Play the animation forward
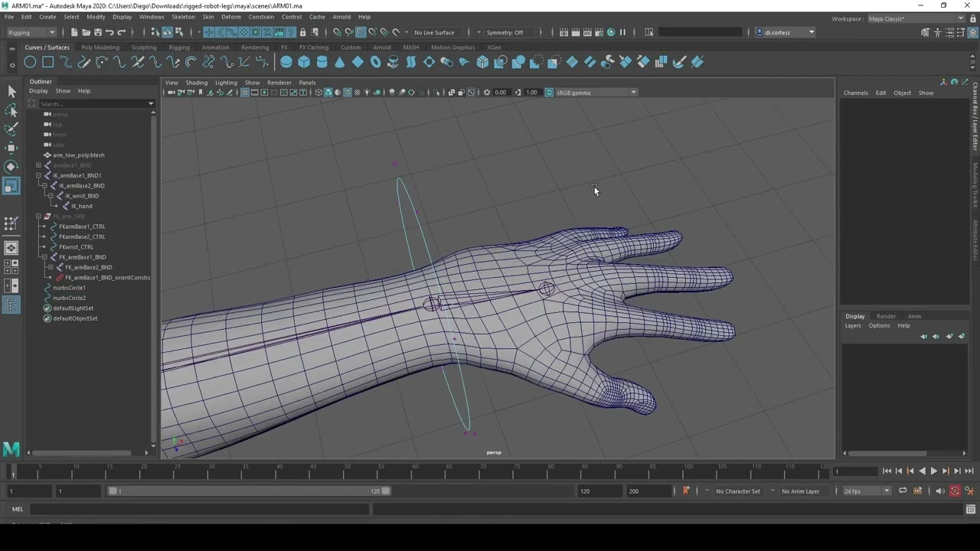 [933, 471]
